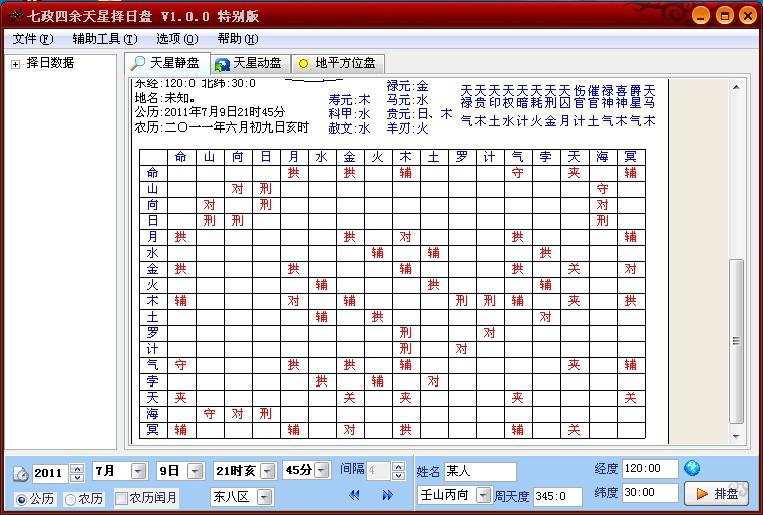The image size is (763, 515).
Task: Open the 选项(O) menu
Action: (x=177, y=39)
